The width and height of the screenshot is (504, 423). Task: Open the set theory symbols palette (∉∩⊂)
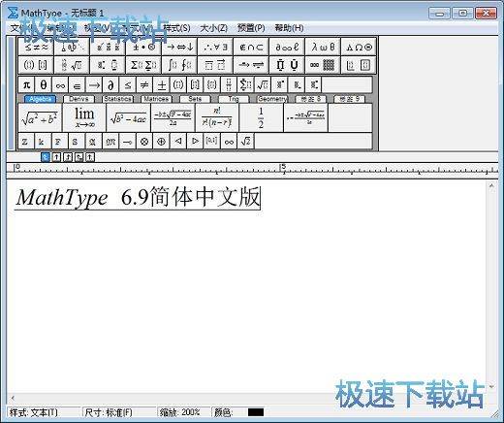click(251, 47)
